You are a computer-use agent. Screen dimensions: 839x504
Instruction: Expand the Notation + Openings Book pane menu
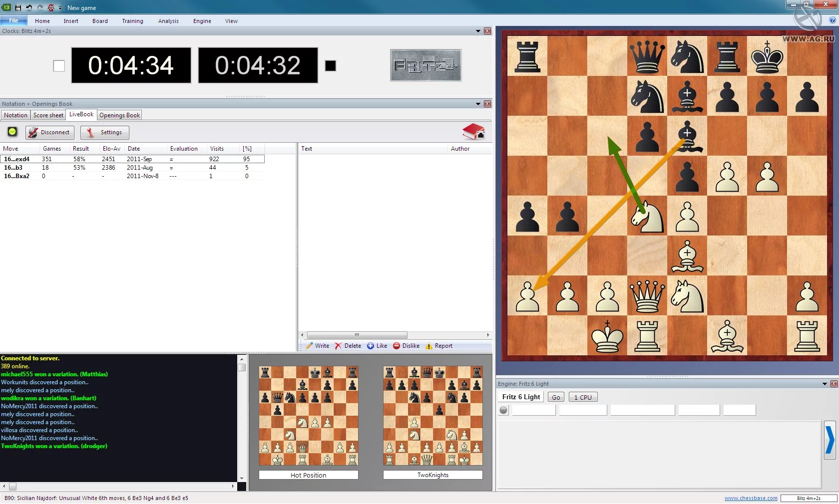pos(478,104)
